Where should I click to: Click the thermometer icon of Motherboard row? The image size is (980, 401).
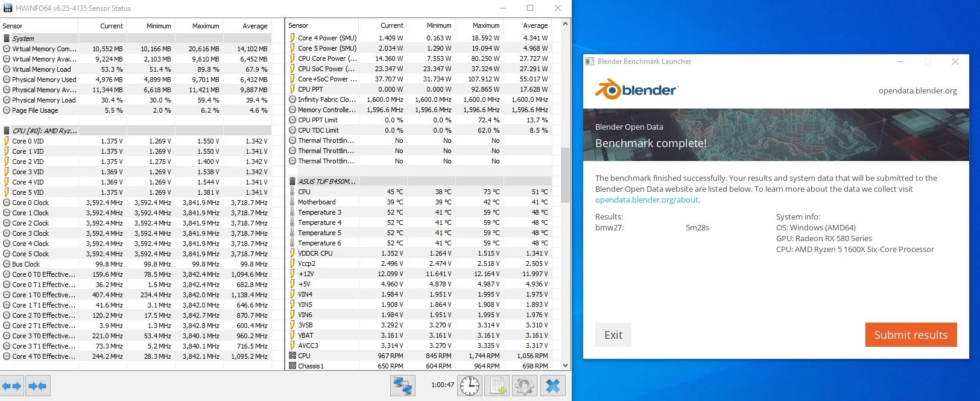292,202
